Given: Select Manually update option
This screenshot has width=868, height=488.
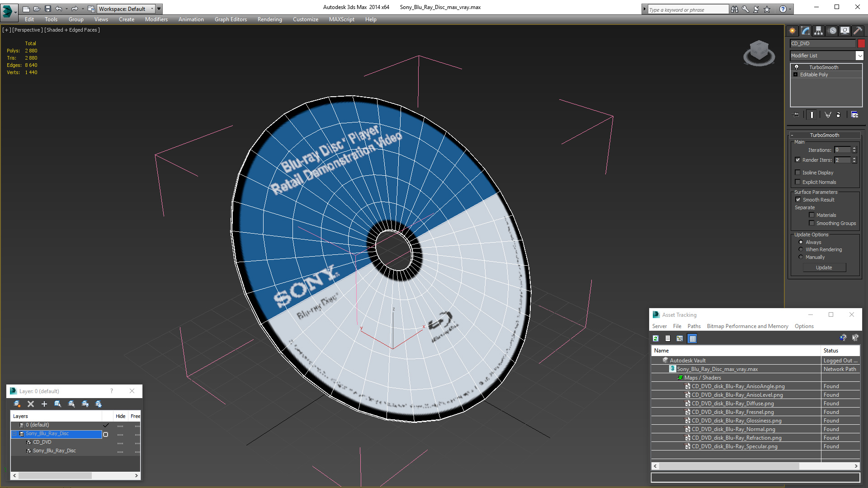Looking at the screenshot, I should (801, 257).
